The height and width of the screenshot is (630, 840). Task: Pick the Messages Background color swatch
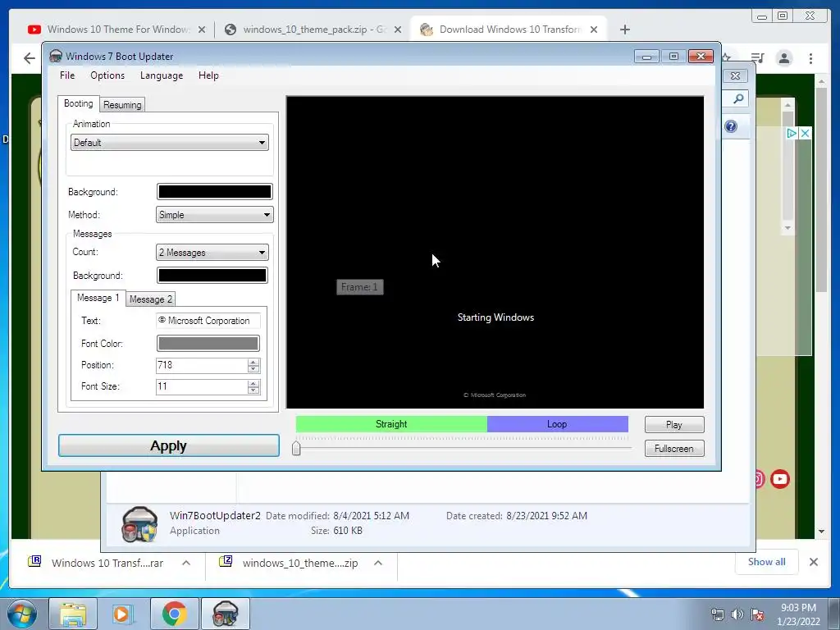click(212, 276)
